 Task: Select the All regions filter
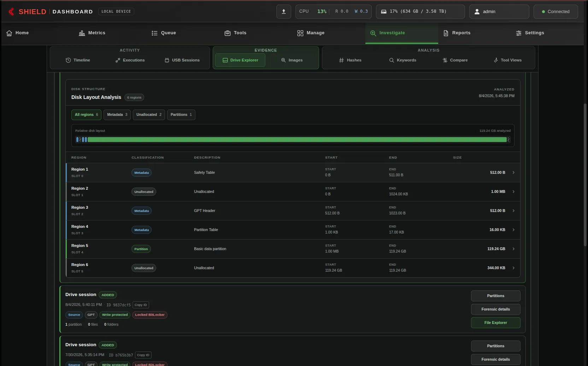(86, 115)
